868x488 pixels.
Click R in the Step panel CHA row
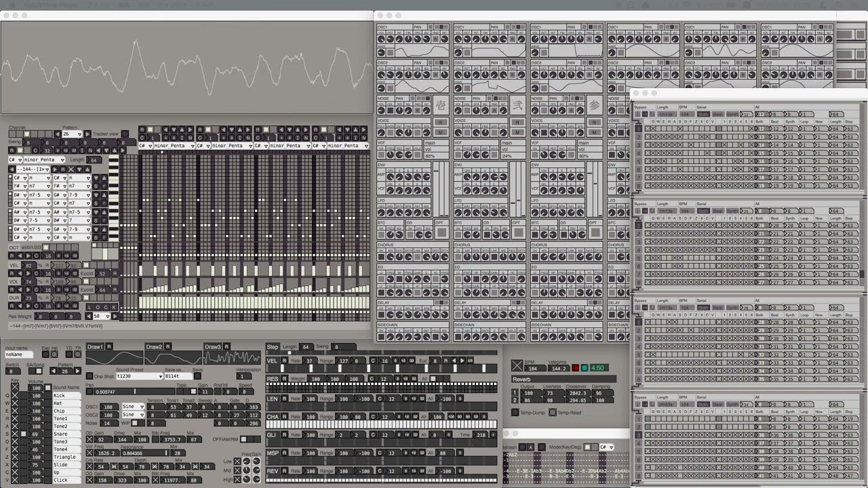[285, 417]
